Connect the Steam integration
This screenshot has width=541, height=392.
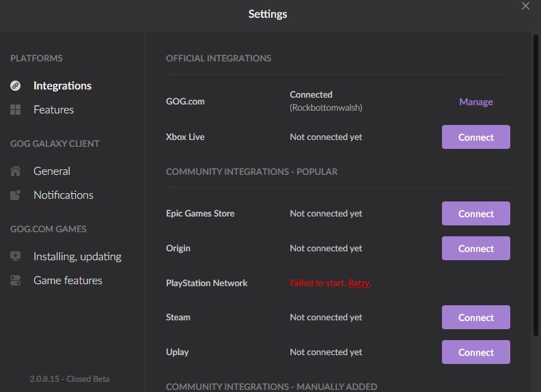(x=476, y=318)
